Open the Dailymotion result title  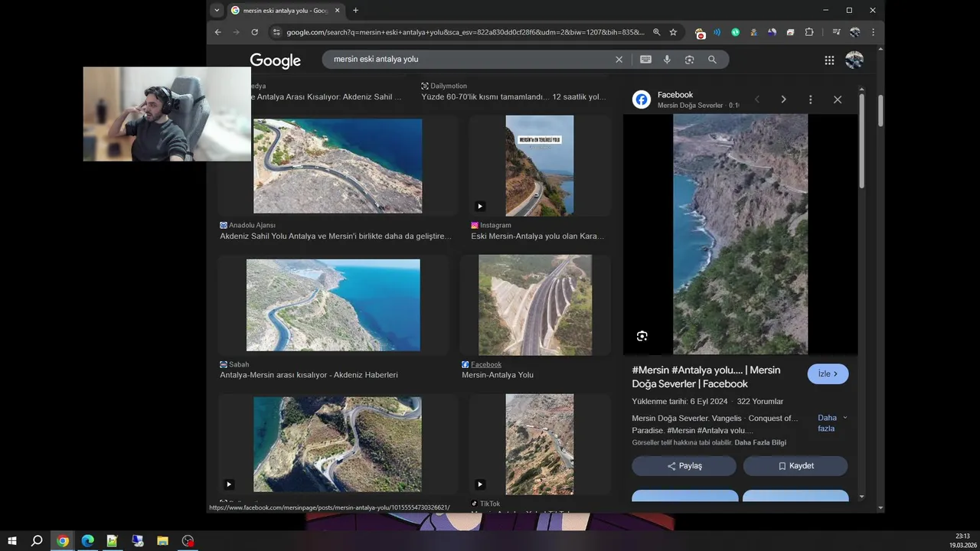click(514, 97)
